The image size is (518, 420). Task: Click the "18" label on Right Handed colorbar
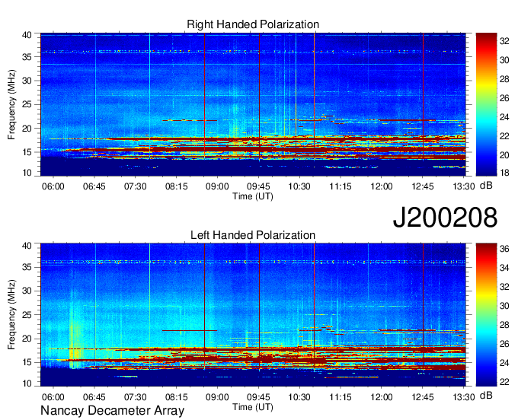coord(504,173)
